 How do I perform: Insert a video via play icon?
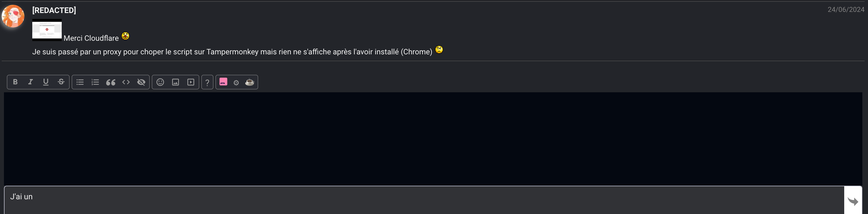click(x=191, y=82)
